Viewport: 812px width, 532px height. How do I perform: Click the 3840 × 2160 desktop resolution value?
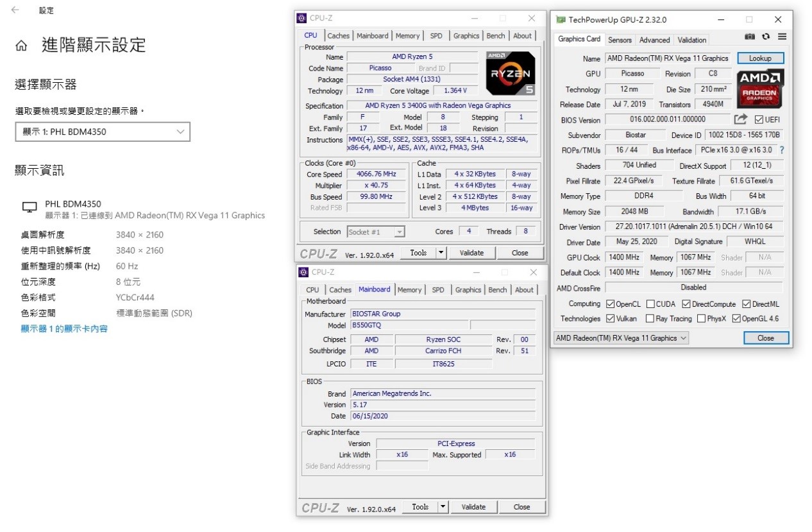click(140, 235)
